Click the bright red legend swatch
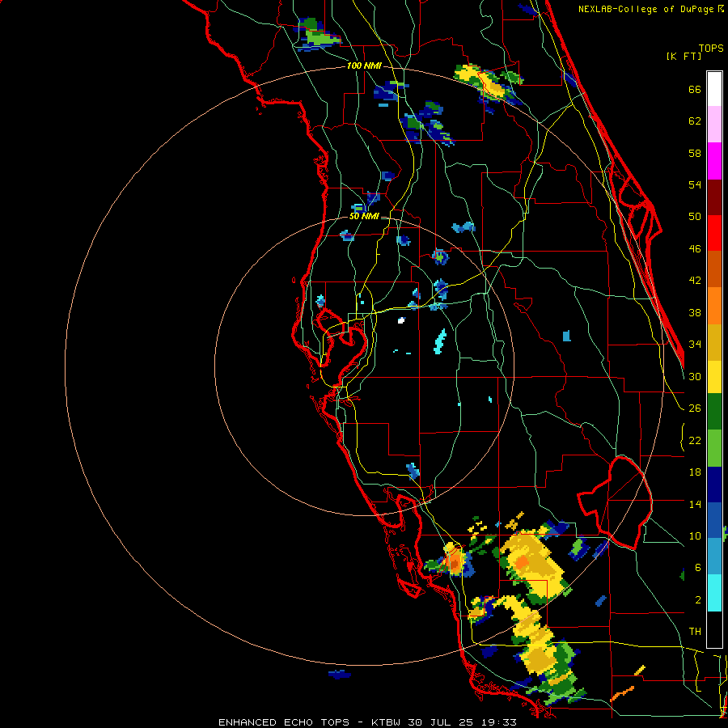This screenshot has width=728, height=728. 714,233
